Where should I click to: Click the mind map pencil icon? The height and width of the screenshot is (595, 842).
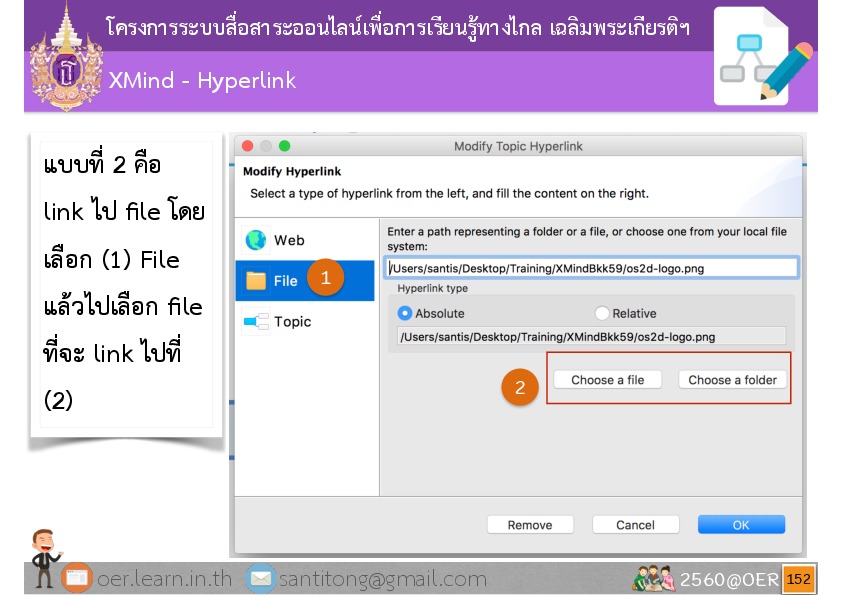pos(764,57)
